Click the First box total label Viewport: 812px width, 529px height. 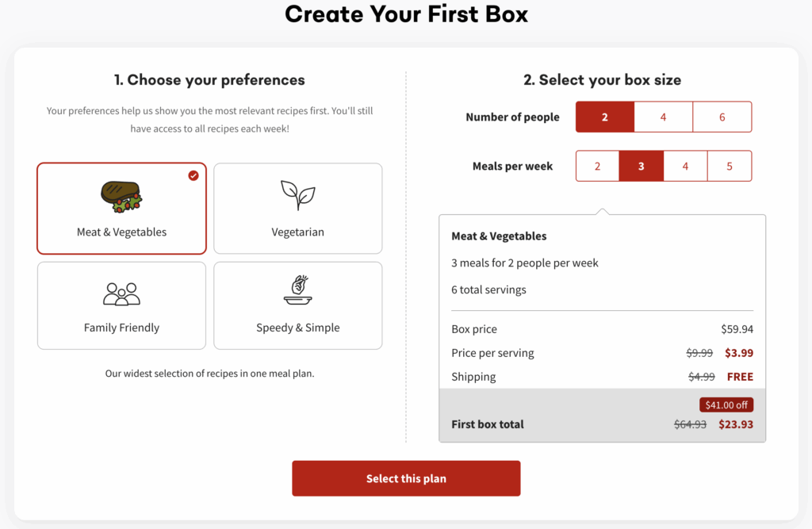[488, 424]
